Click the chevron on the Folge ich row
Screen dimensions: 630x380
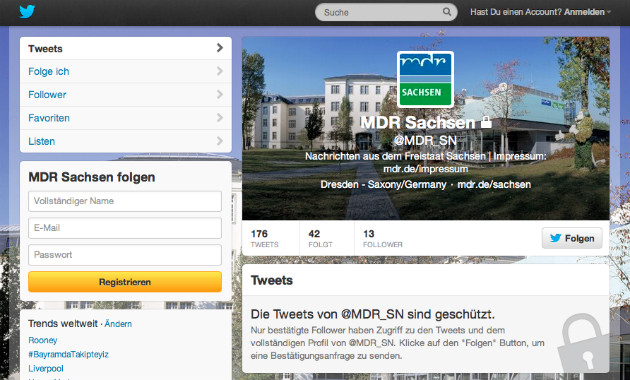coord(219,71)
